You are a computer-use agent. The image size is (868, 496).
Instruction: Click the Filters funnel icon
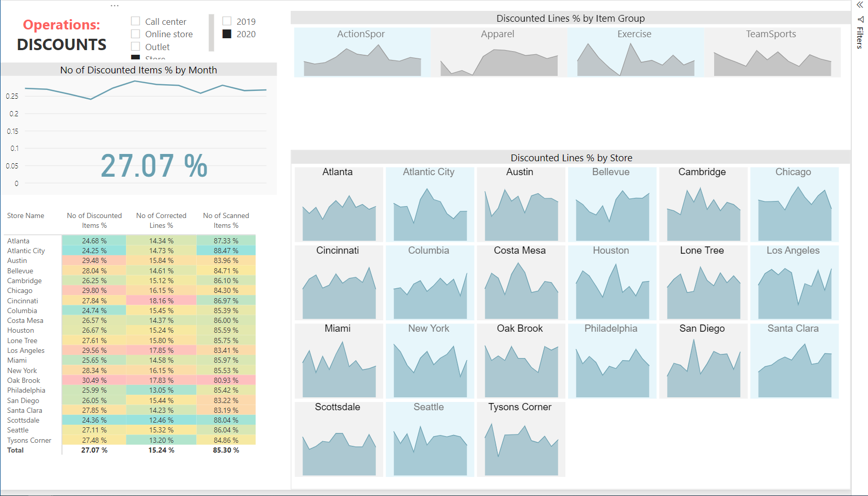click(860, 20)
